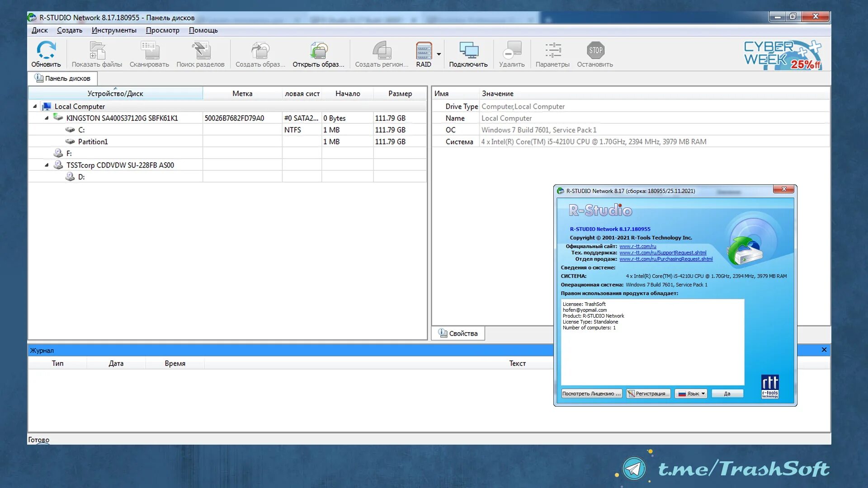Click the RAID toolbar icon
The image size is (868, 488).
pos(424,51)
